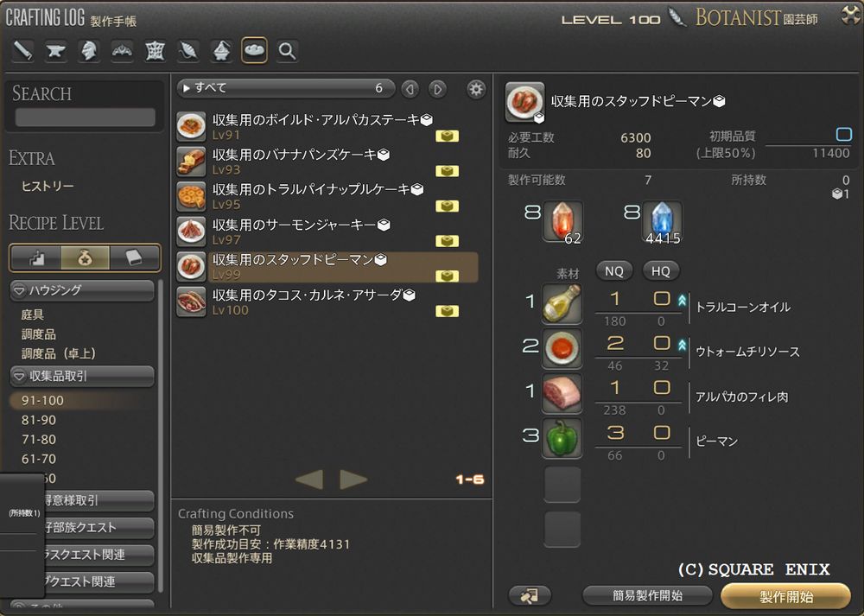Click ウトォームチリソース ingredient icon

point(562,348)
